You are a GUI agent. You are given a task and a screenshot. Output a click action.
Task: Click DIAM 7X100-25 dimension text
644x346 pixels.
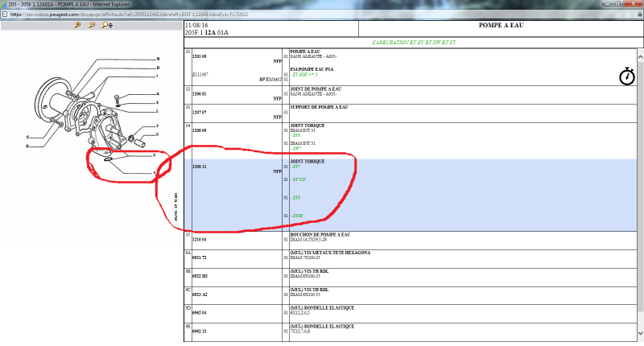click(305, 257)
